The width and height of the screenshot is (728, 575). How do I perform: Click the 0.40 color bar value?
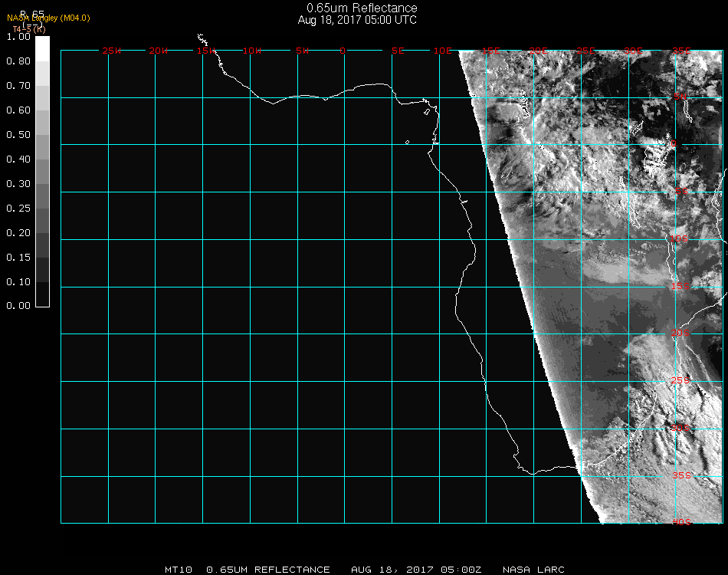[18, 159]
